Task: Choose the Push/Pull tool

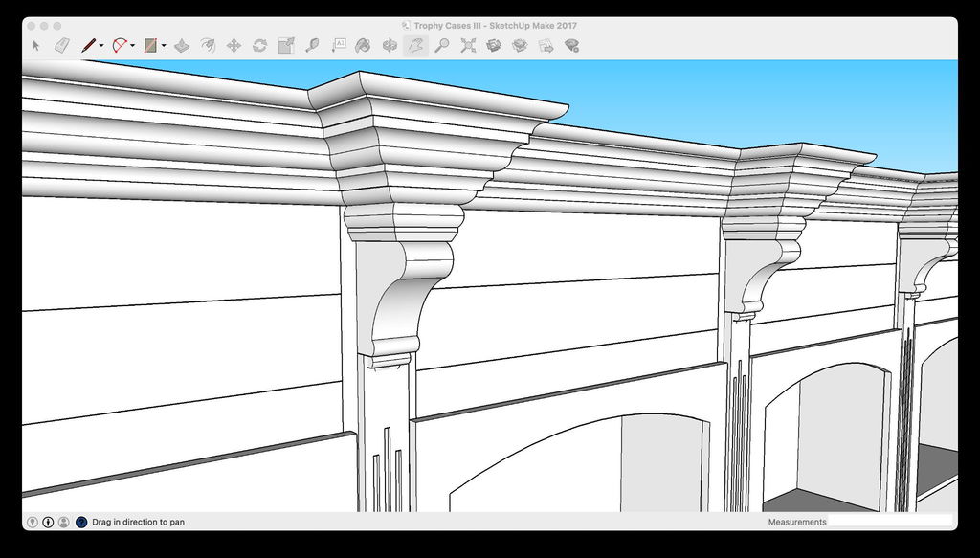Action: tap(182, 45)
